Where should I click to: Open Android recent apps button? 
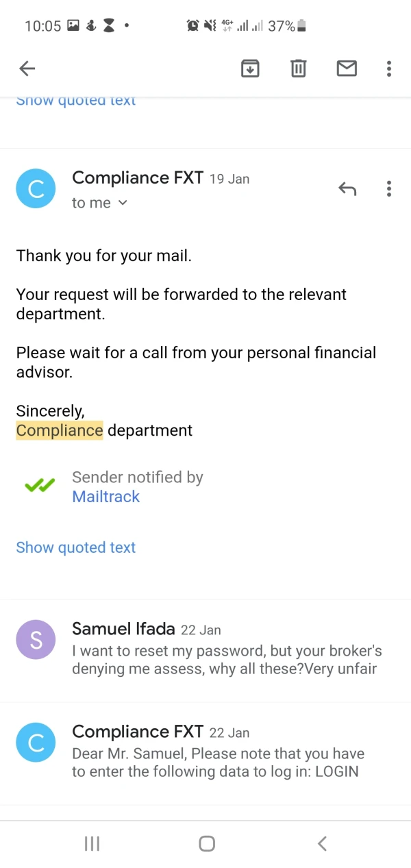[92, 843]
